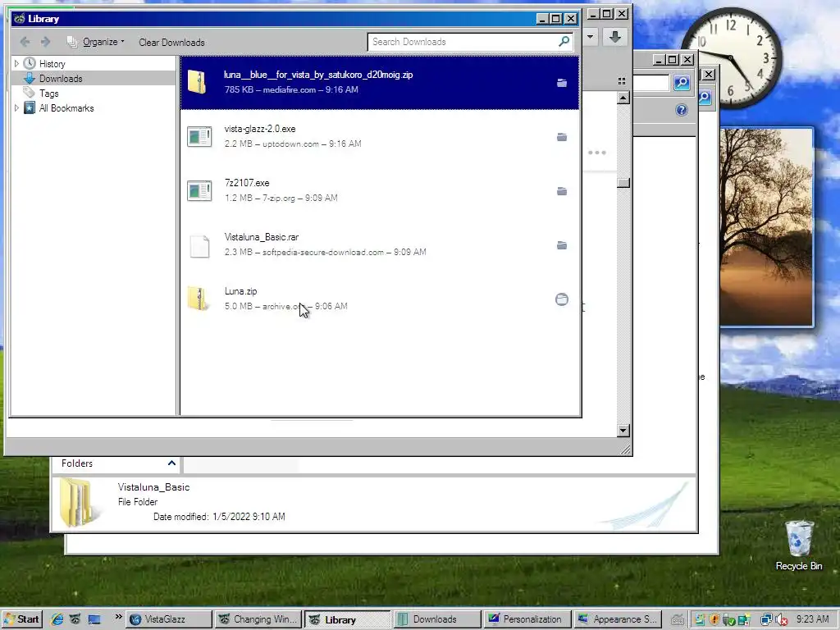Click the analog clock gadget
840x630 pixels.
733,57
